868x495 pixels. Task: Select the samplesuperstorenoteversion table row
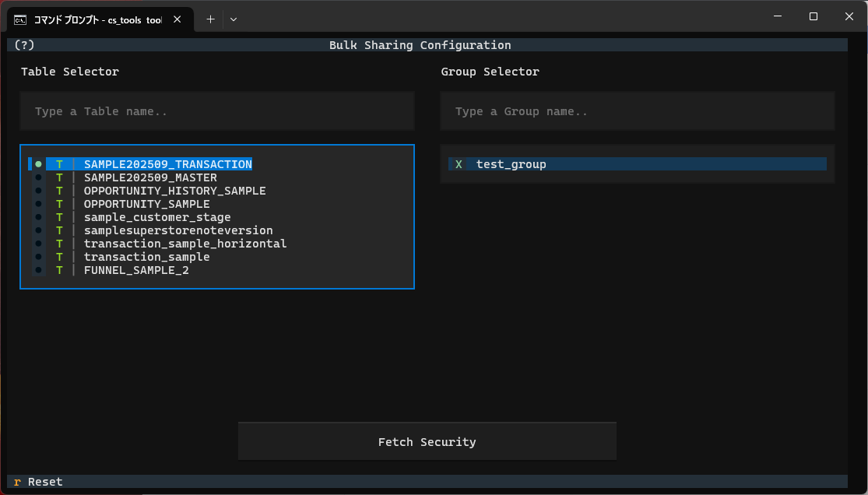[178, 230]
